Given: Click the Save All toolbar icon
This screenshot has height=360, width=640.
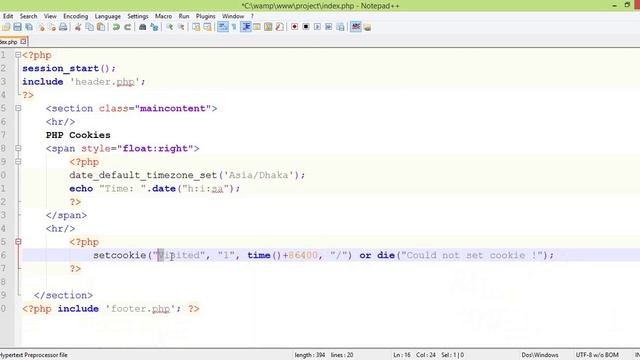Looking at the screenshot, I should tap(29, 27).
